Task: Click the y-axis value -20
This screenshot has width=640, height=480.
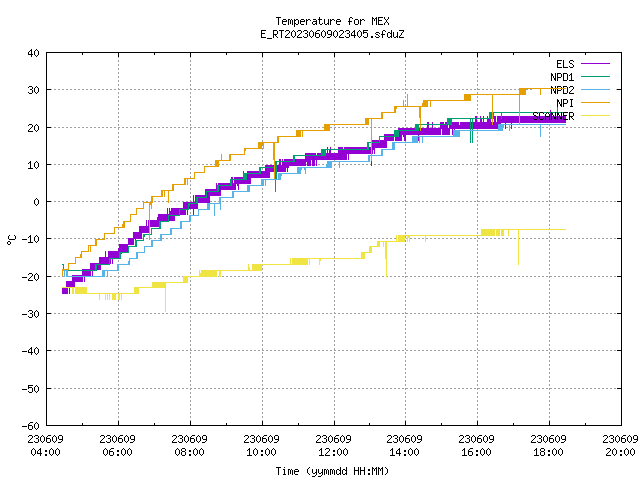Action: [x=31, y=277]
